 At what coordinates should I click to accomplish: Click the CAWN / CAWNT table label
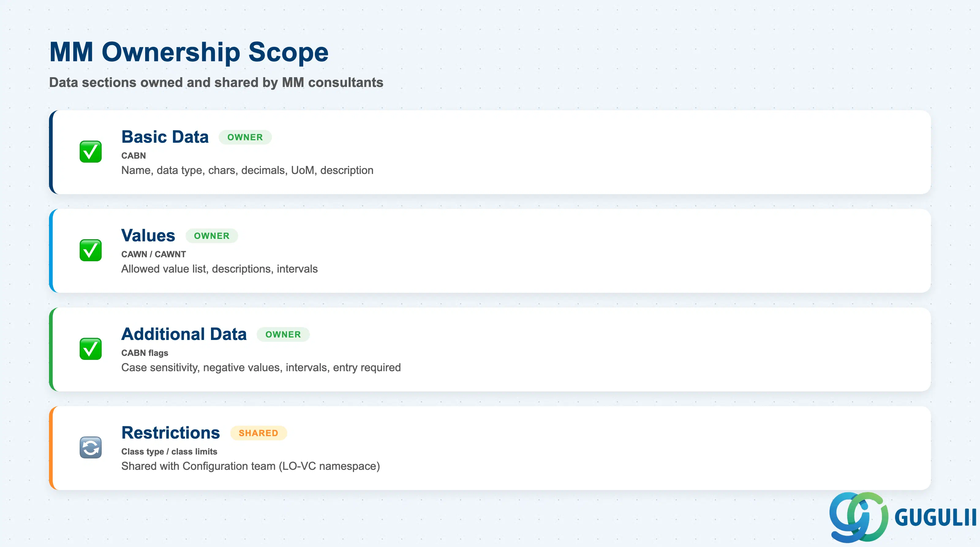pos(154,254)
